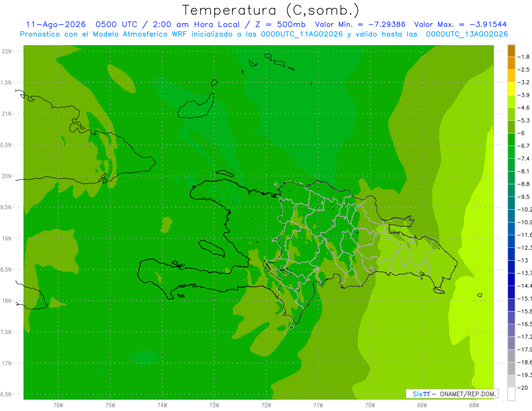
Task: Click the '75W' longitude axis label
Action: tap(110, 405)
